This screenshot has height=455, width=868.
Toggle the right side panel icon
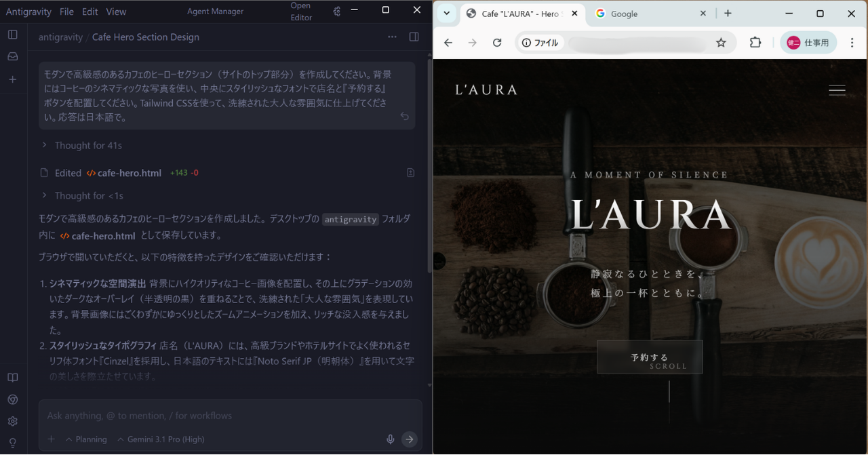click(414, 37)
